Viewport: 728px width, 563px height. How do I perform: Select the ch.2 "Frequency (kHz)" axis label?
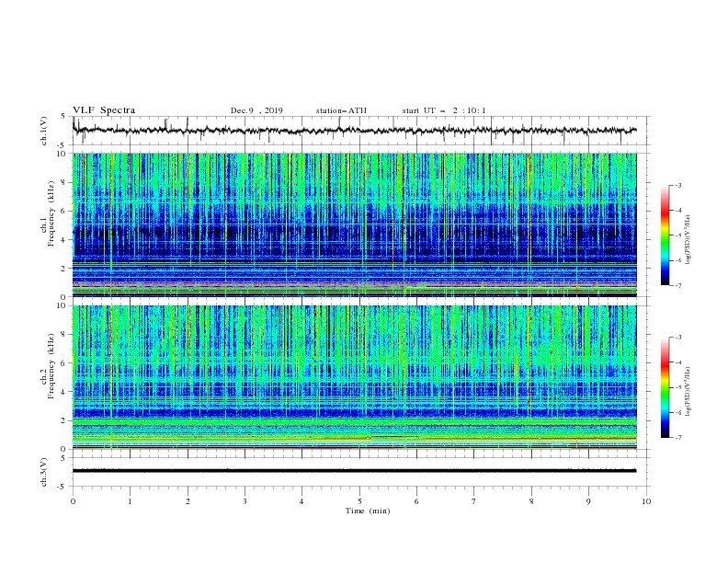(x=51, y=365)
